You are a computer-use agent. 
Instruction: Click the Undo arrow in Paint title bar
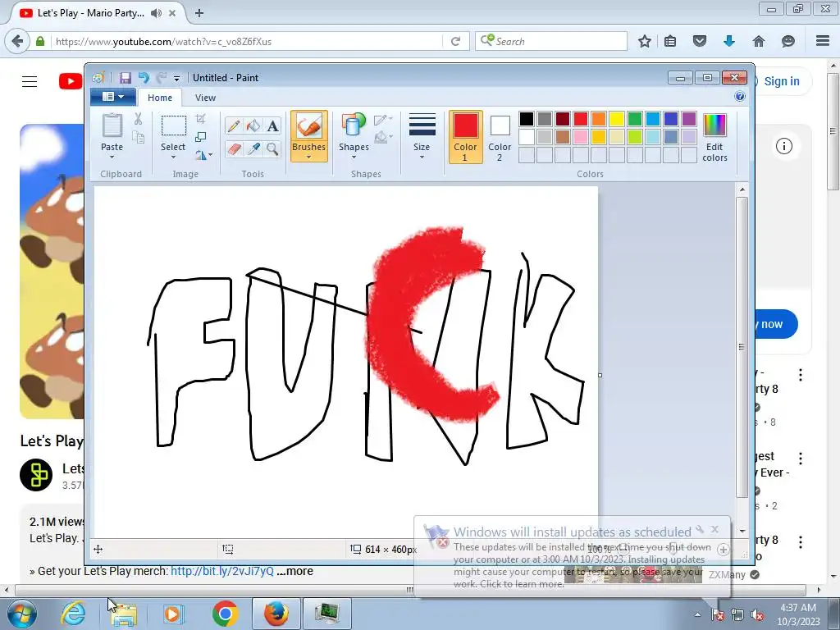144,78
